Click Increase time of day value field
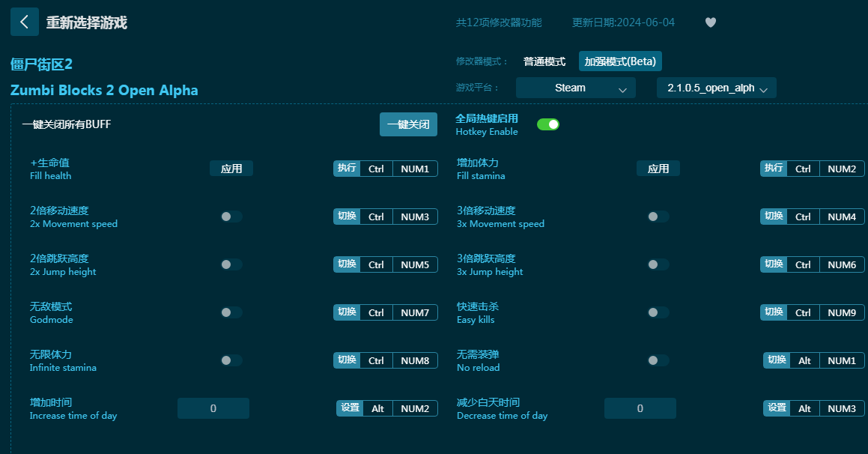The width and height of the screenshot is (868, 454). click(x=213, y=408)
